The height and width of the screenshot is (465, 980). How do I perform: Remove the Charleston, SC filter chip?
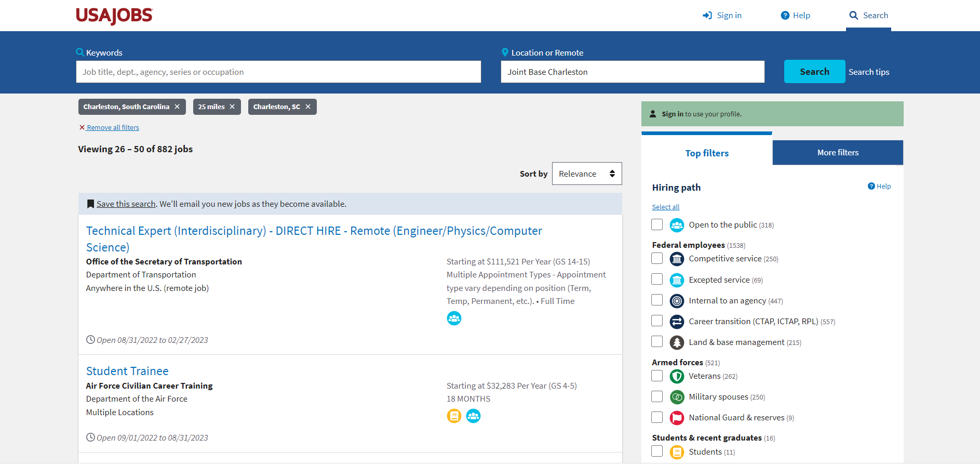point(308,107)
